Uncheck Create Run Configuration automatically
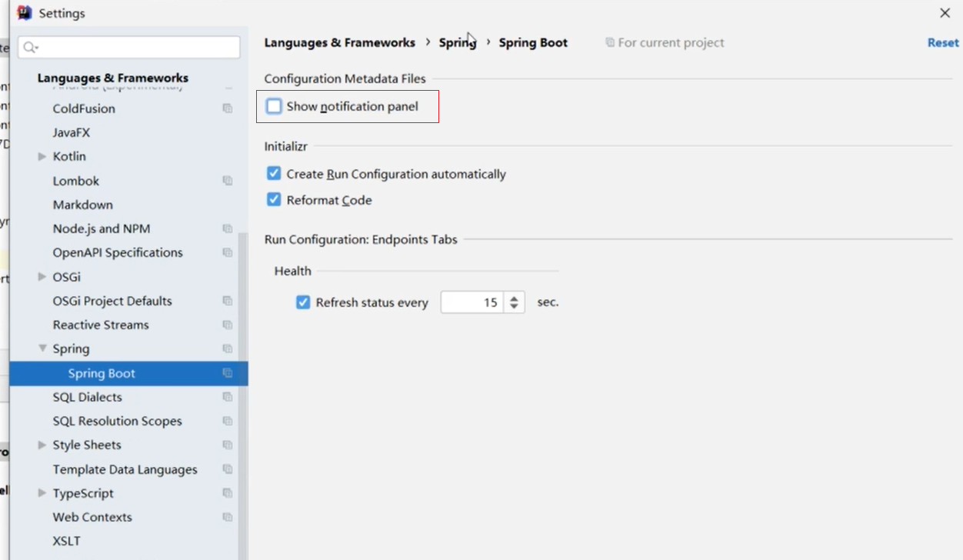The image size is (963, 560). click(274, 174)
